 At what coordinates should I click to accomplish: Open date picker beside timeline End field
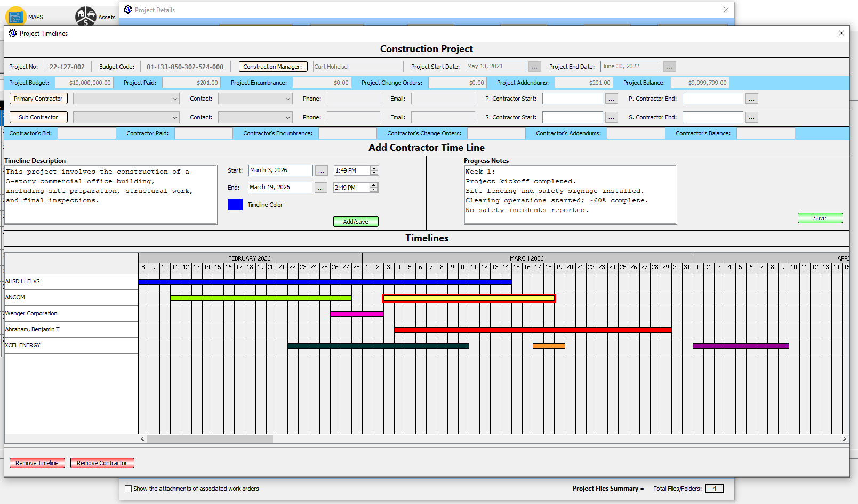(321, 187)
